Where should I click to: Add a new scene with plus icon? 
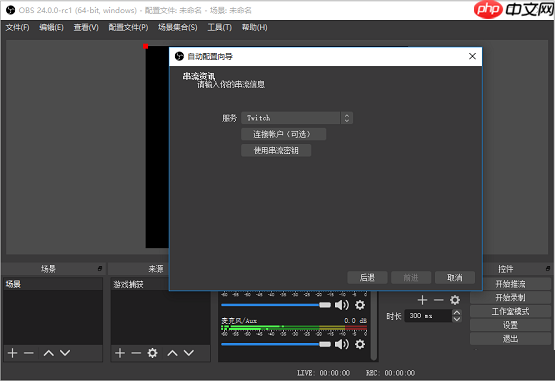point(12,353)
